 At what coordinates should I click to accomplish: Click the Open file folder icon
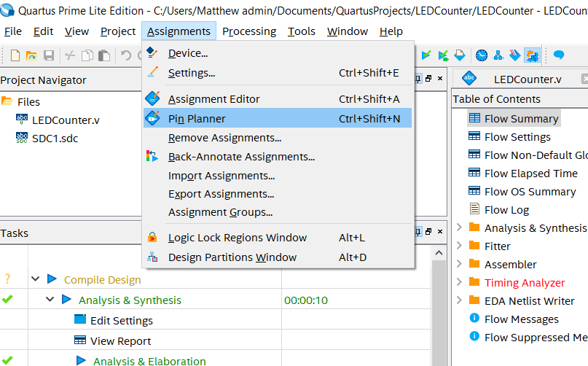[x=31, y=55]
